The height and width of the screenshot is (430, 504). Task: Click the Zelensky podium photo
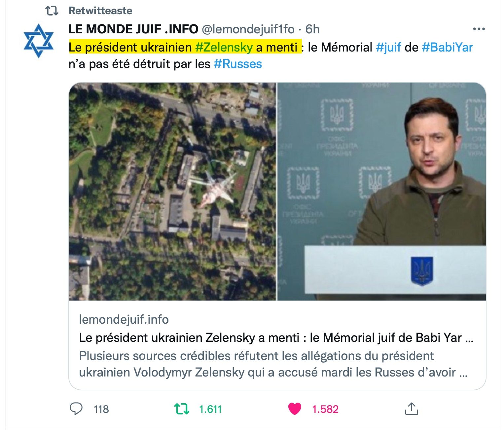pyautogui.click(x=381, y=192)
